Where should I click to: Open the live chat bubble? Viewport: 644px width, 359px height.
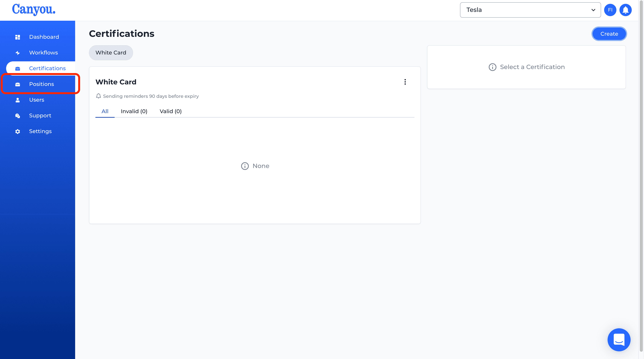619,339
